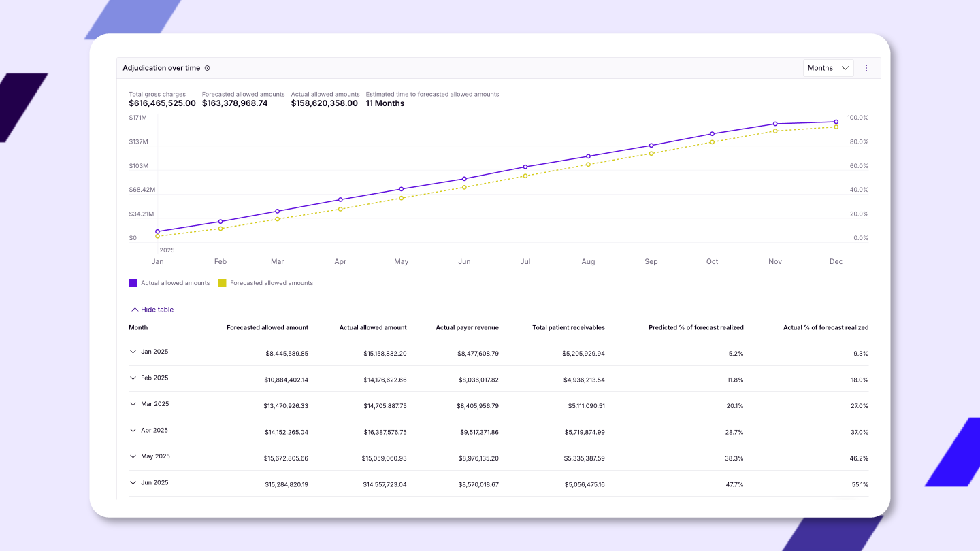
Task: Collapse the table with Hide table
Action: 152,310
